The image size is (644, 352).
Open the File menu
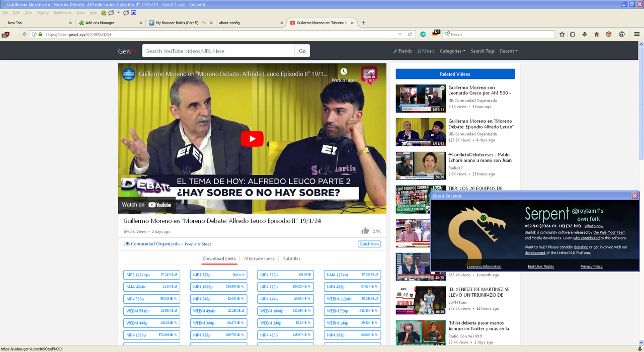click(6, 13)
